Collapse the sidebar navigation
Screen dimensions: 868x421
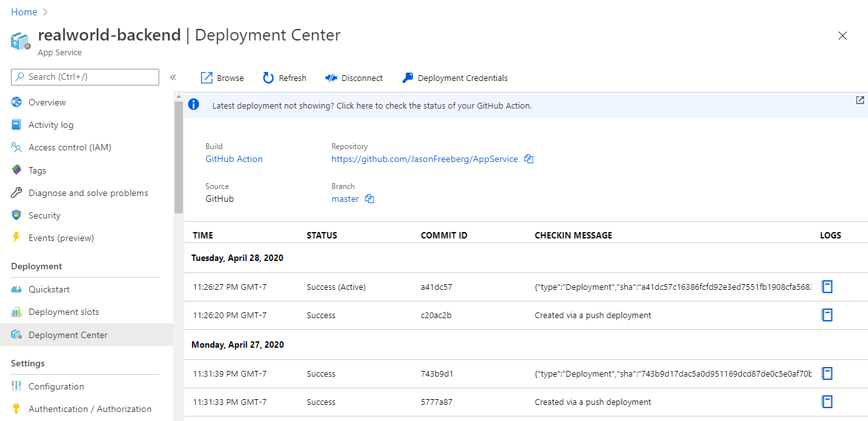(x=173, y=77)
